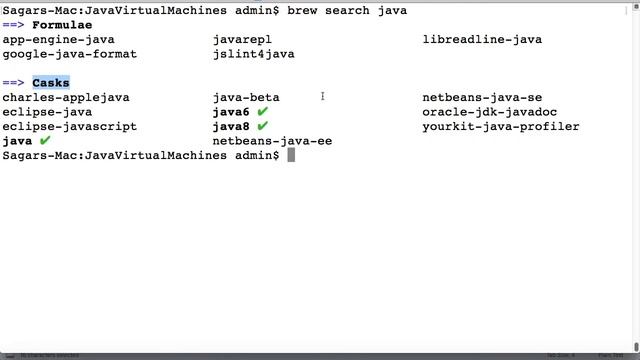Click the vertical scrollbar on the right edge
Image resolution: width=640 pixels, height=360 pixels.
[636, 178]
